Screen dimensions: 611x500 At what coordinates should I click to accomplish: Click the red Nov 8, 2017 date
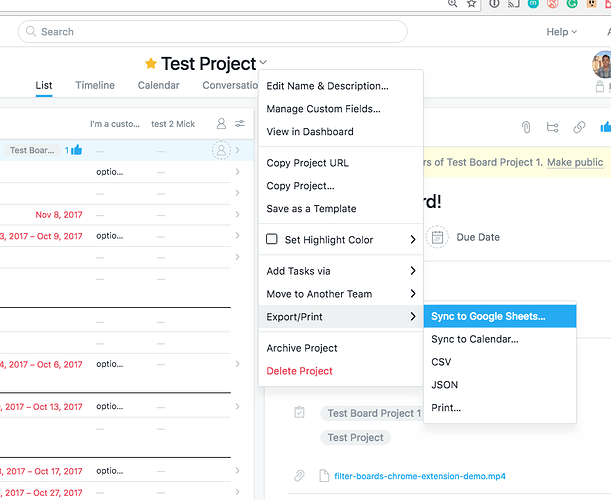point(59,215)
